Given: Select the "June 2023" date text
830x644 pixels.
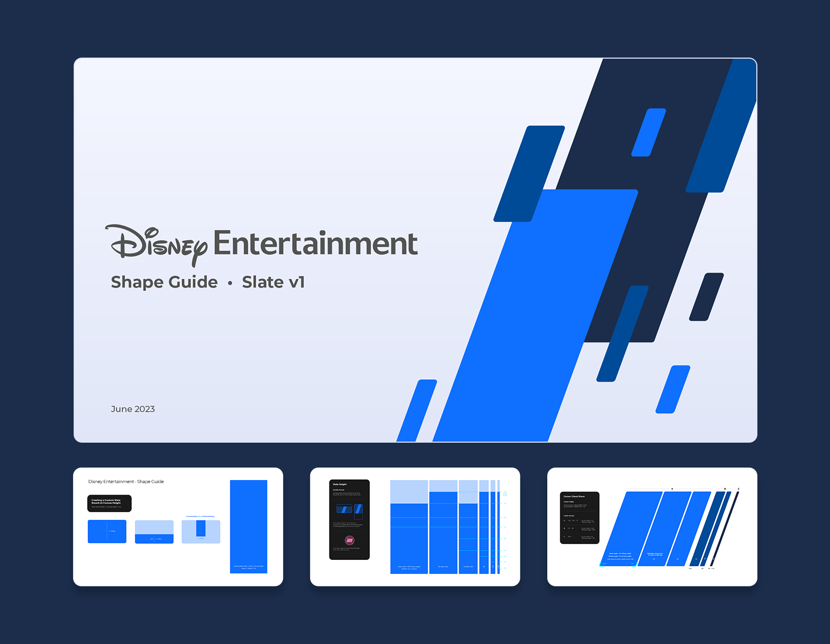Looking at the screenshot, I should (x=133, y=409).
